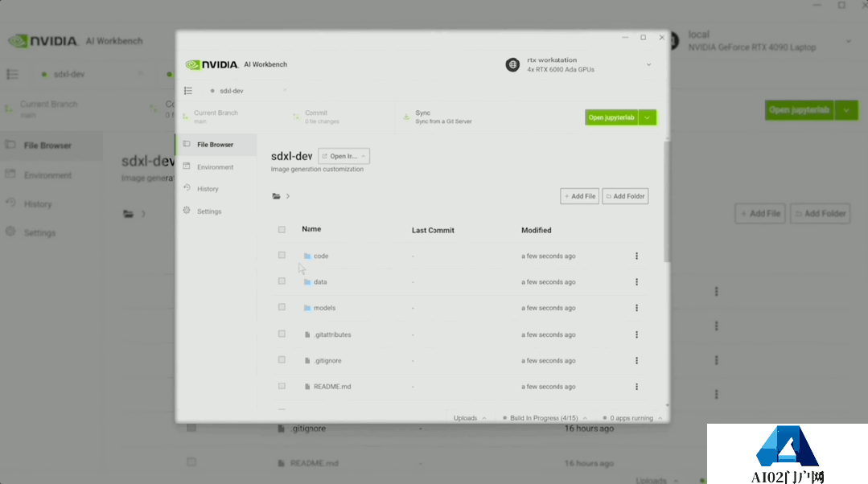Click the front window's vertical scrollbar
Viewport: 868px width, 484px height.
click(667, 201)
